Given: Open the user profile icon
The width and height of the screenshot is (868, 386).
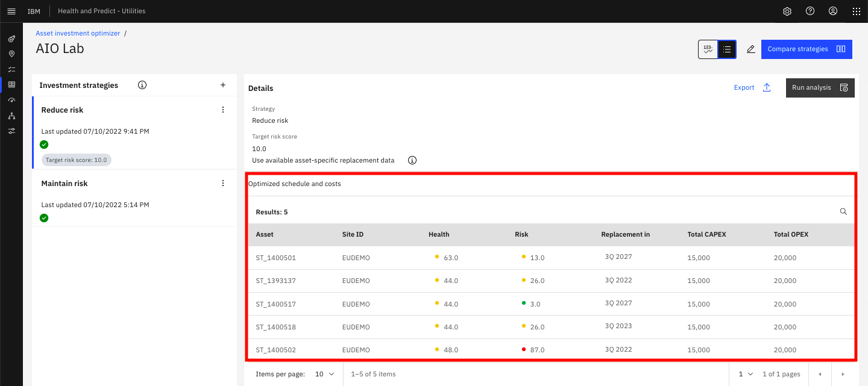Looking at the screenshot, I should point(833,11).
